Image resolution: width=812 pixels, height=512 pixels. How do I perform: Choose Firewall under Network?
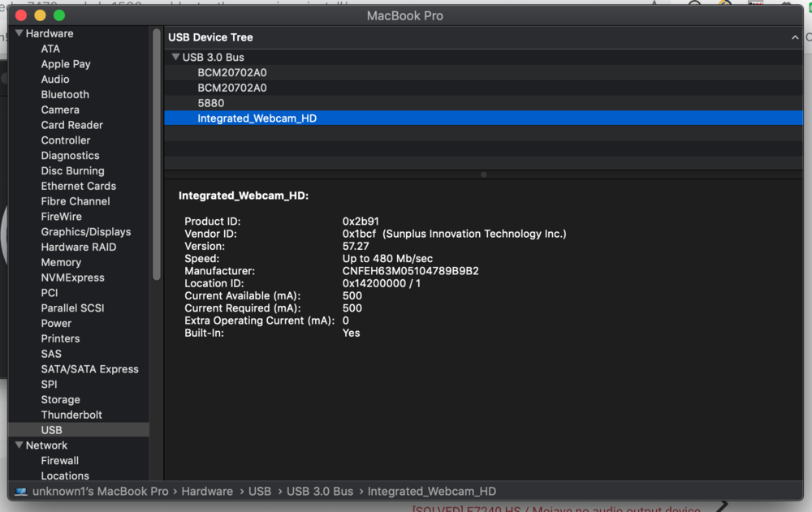pyautogui.click(x=60, y=461)
